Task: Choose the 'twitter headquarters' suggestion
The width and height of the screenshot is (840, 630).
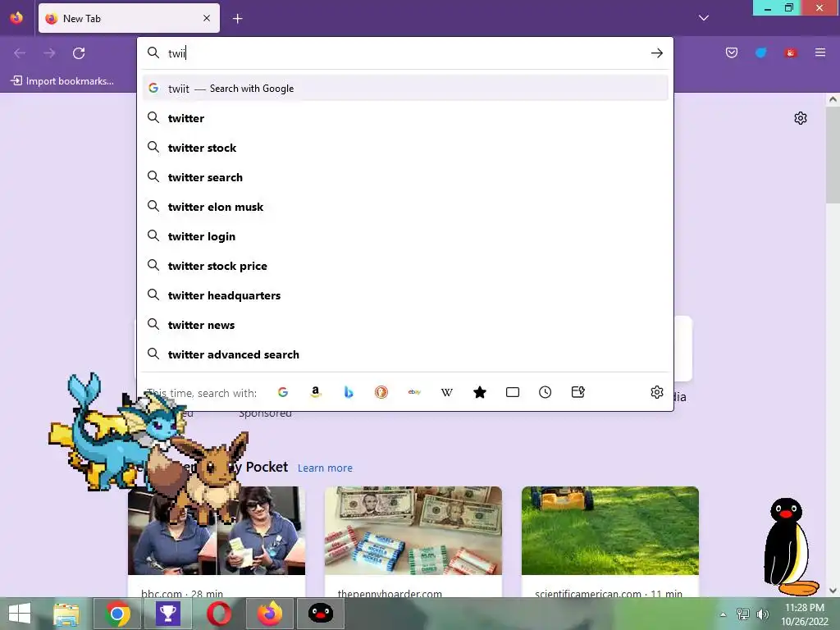Action: point(405,295)
